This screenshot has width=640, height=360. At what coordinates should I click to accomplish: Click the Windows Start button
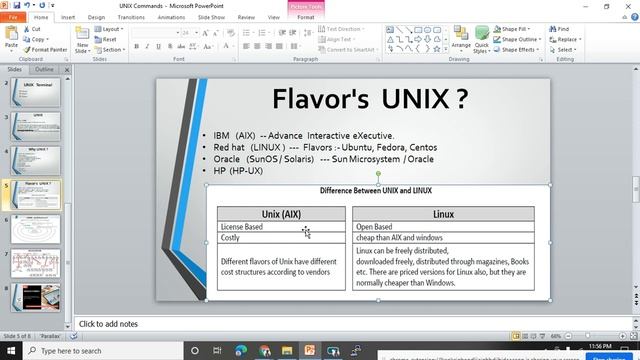pyautogui.click(x=11, y=351)
